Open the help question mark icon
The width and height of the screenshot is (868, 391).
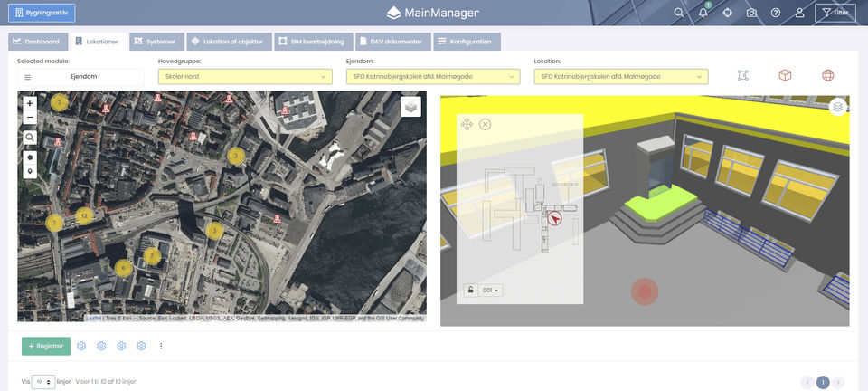pos(776,13)
